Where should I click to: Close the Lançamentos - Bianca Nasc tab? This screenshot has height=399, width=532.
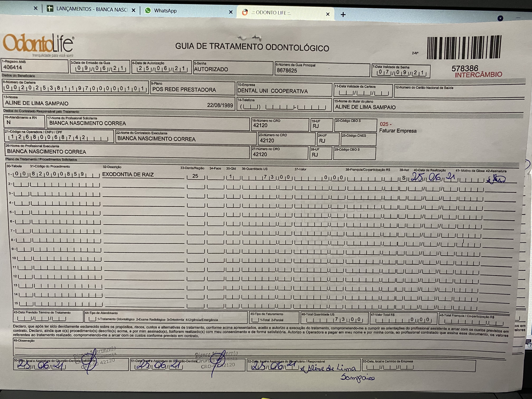coord(134,10)
